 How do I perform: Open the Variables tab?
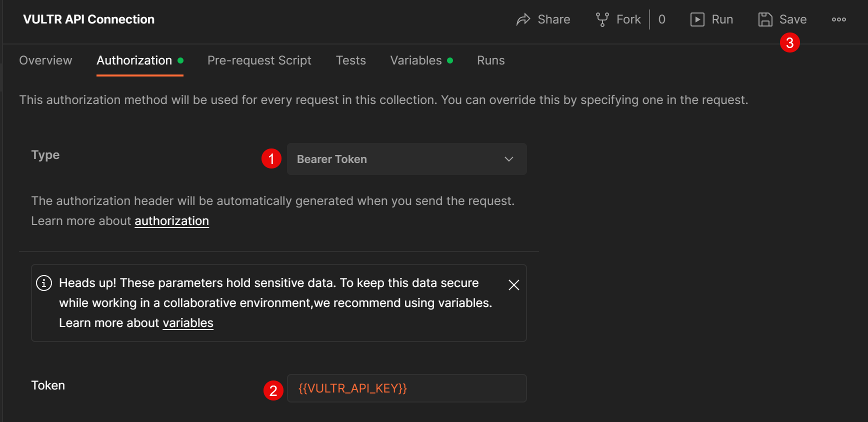point(421,60)
